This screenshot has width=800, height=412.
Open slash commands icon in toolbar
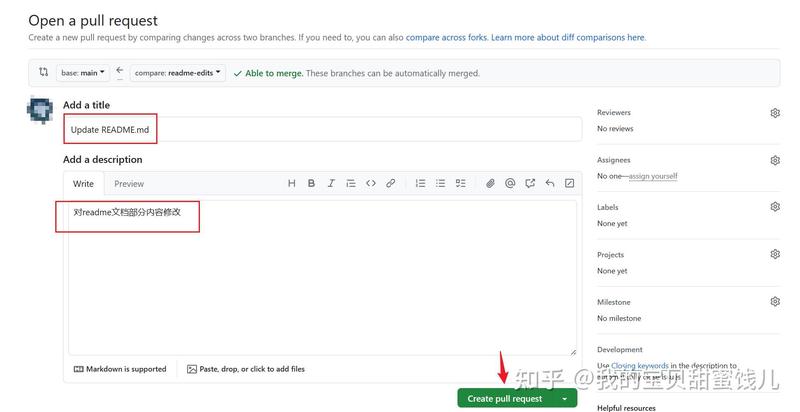pyautogui.click(x=570, y=183)
